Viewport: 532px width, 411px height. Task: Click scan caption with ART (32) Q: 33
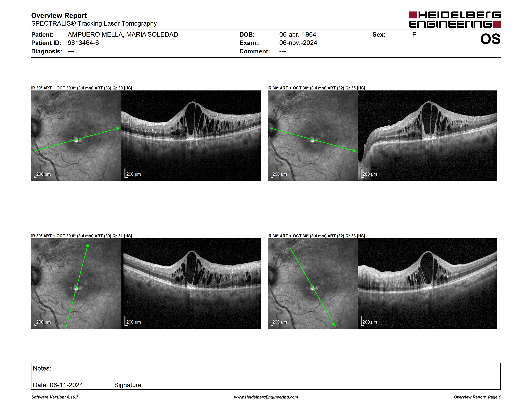(x=316, y=236)
